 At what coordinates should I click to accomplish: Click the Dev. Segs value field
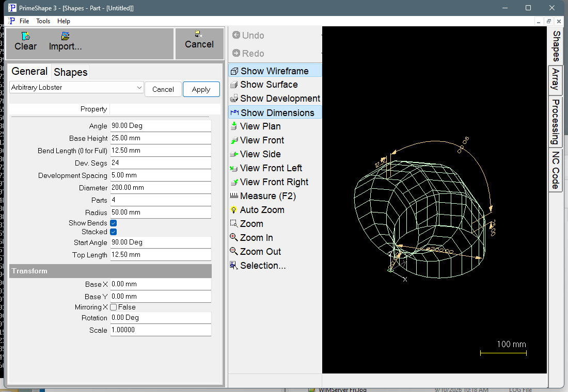pyautogui.click(x=161, y=163)
